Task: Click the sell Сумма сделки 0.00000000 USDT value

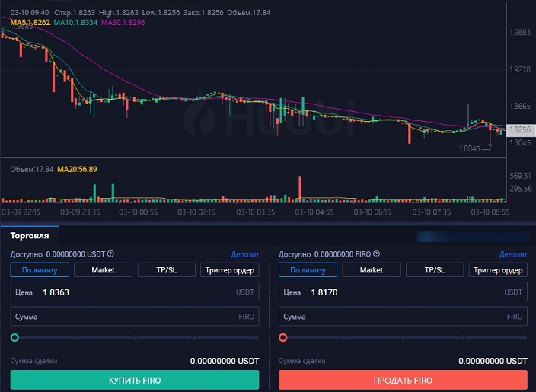Action: pyautogui.click(x=493, y=361)
